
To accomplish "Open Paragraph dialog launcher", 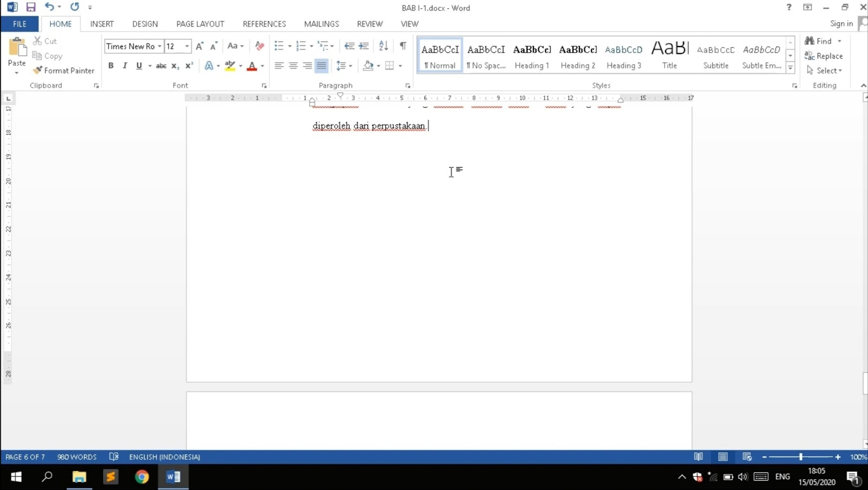I will (408, 86).
